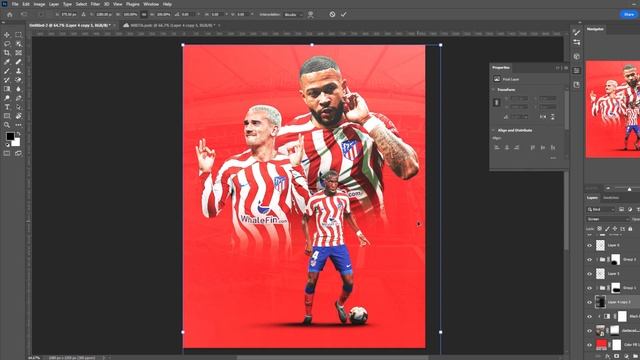Select the Eraser tool
Image resolution: width=640 pixels, height=360 pixels.
[18, 80]
